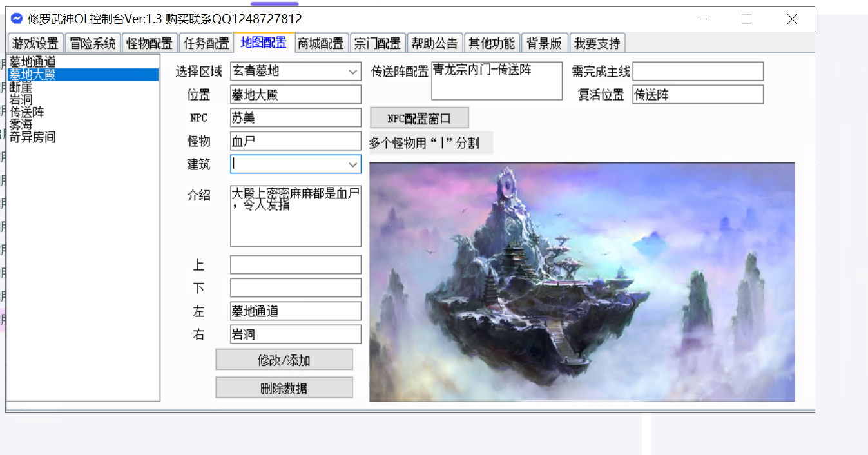Choose 奇异房间 from the list
The width and height of the screenshot is (868, 455).
coord(32,137)
